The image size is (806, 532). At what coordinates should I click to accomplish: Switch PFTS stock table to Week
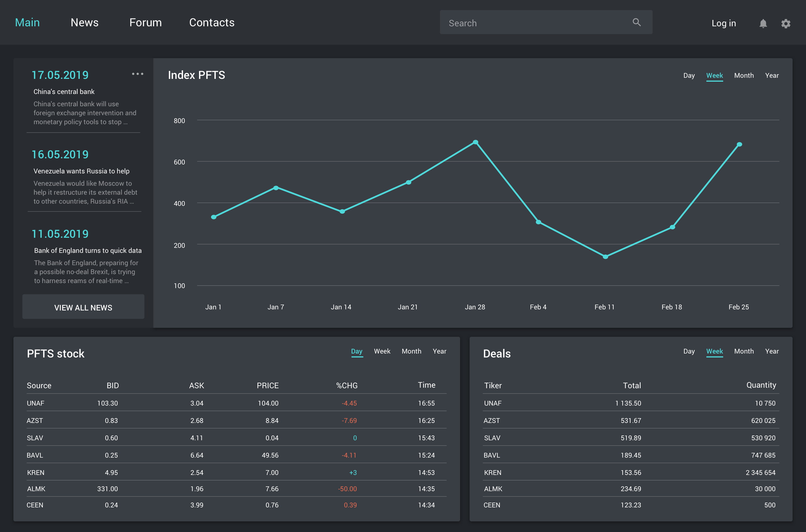pos(382,351)
